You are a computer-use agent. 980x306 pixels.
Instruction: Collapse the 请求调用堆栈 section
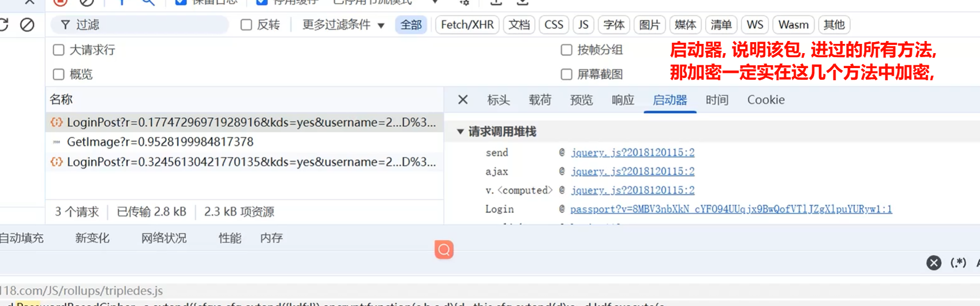[x=461, y=132]
